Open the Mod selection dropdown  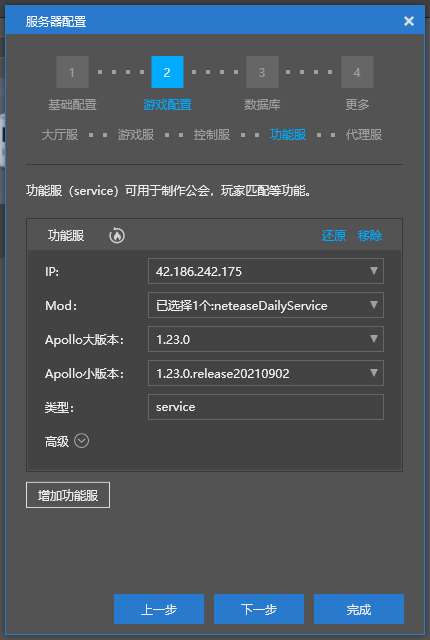266,305
